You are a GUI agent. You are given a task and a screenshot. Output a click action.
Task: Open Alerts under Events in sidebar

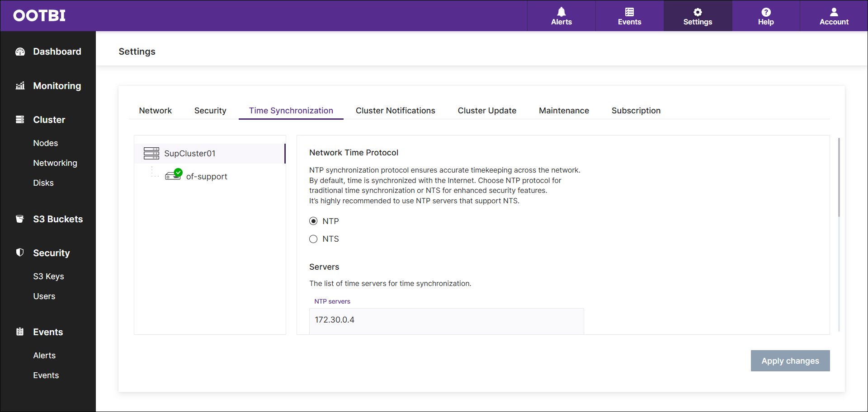coord(44,356)
